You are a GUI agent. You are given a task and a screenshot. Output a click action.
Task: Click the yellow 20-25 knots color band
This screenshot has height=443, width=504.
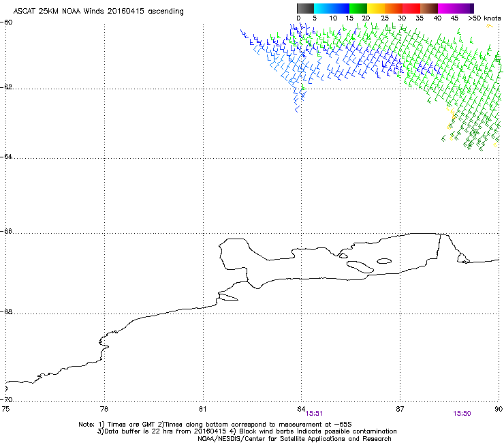pyautogui.click(x=376, y=8)
